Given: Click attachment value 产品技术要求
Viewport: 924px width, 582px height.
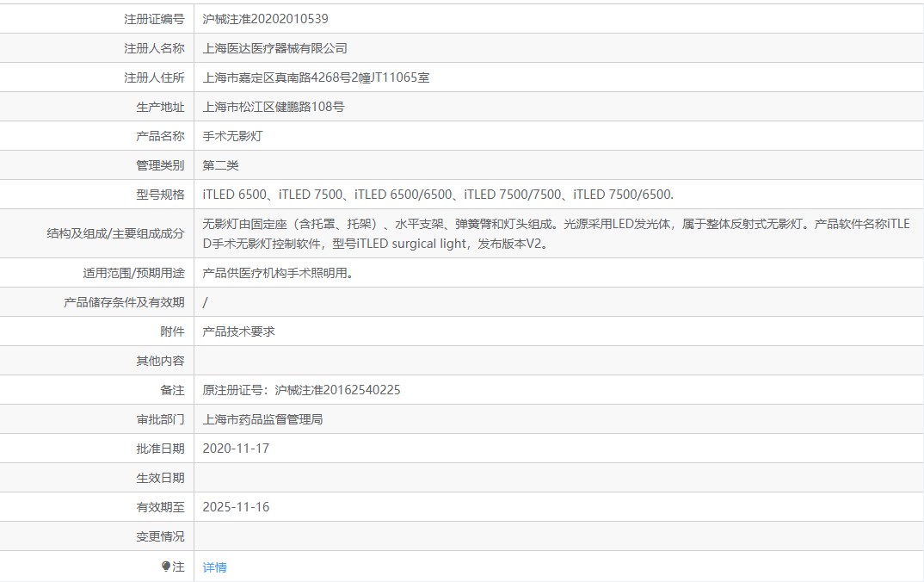Looking at the screenshot, I should click(238, 331).
